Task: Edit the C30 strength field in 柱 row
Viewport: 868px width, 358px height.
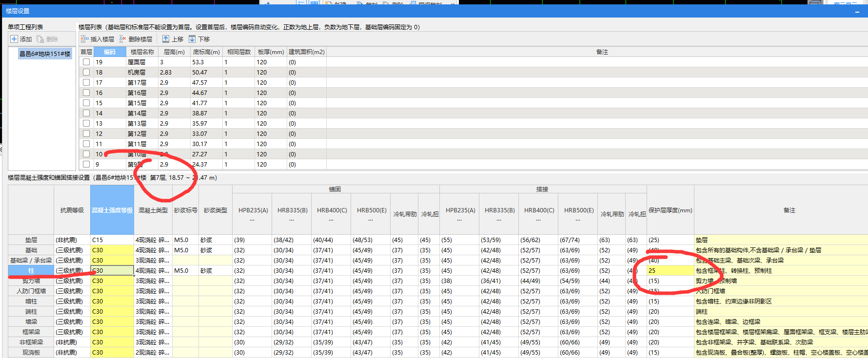Action: (x=112, y=270)
